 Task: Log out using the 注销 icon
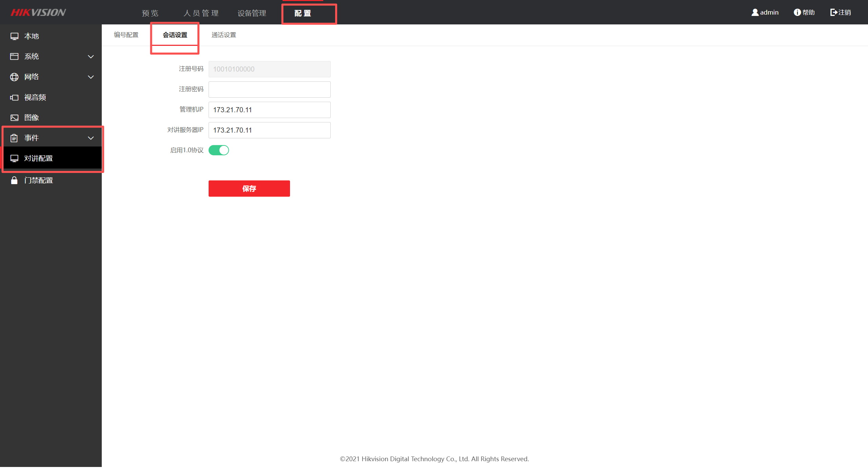[833, 13]
